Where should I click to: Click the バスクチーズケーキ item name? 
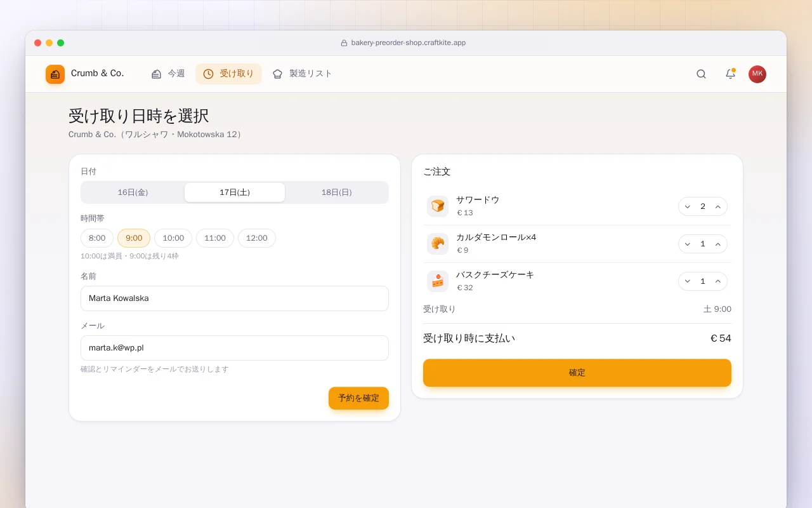495,275
